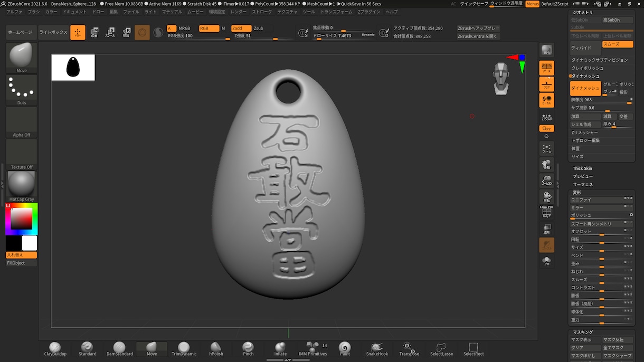Toggle Zadd mode
Image resolution: width=644 pixels, height=362 pixels.
(x=241, y=28)
